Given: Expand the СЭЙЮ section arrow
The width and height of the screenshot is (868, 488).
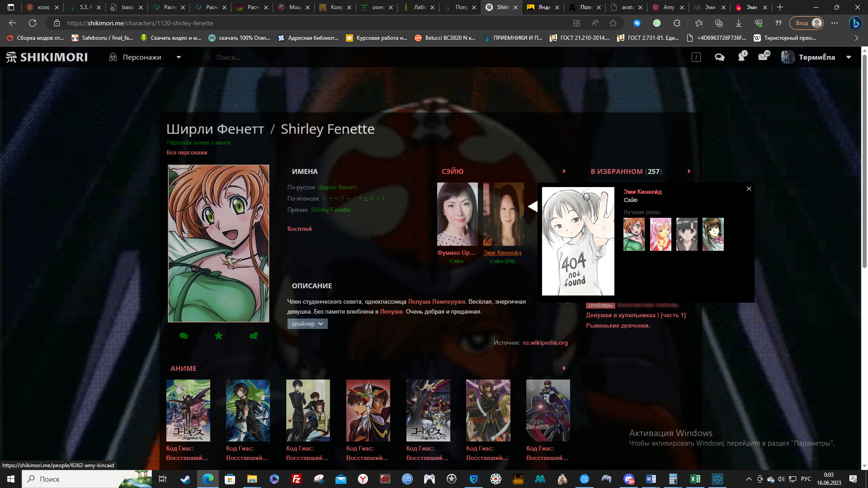Looking at the screenshot, I should tap(564, 171).
